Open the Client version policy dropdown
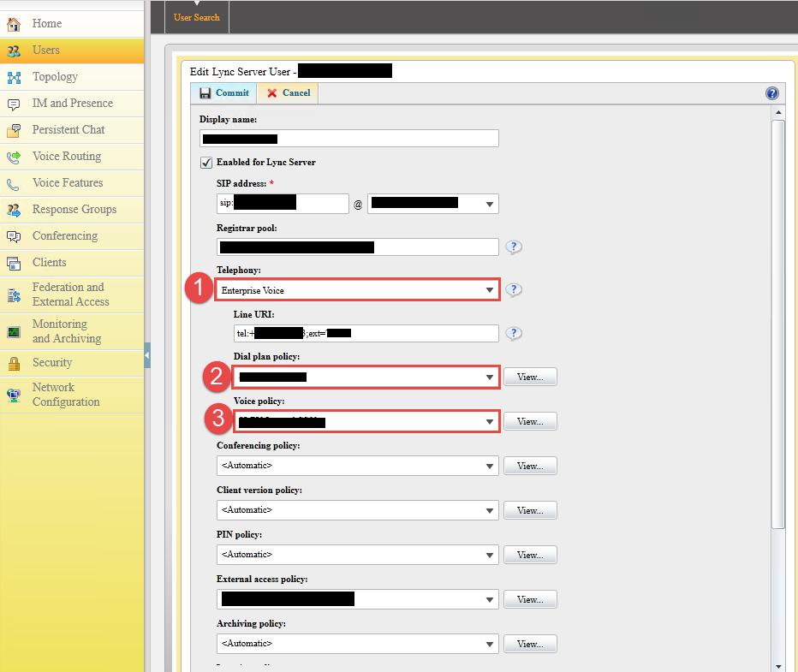 tap(357, 510)
